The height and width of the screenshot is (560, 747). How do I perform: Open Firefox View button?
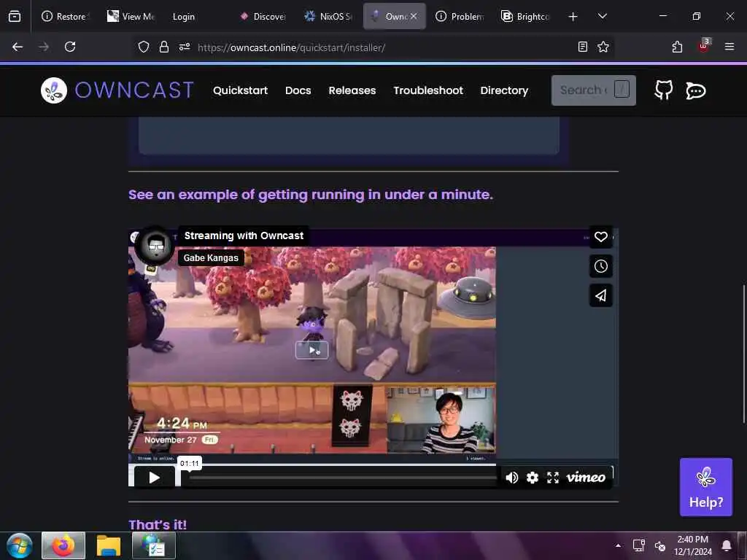pyautogui.click(x=15, y=16)
